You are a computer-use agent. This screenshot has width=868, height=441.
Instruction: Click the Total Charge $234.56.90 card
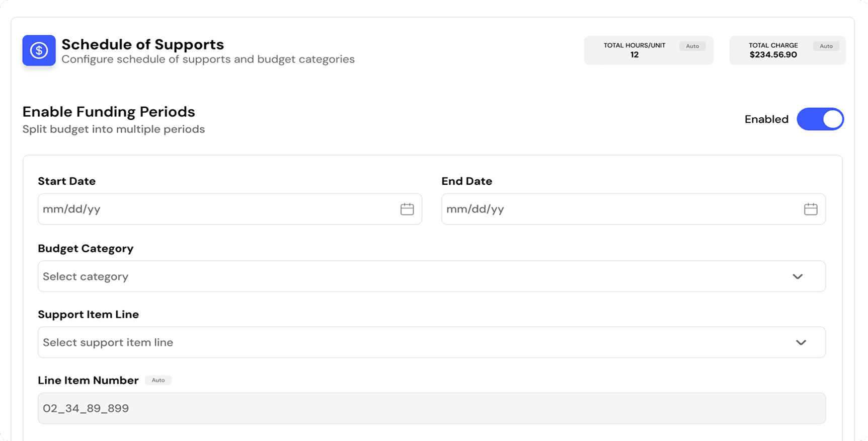pyautogui.click(x=787, y=50)
